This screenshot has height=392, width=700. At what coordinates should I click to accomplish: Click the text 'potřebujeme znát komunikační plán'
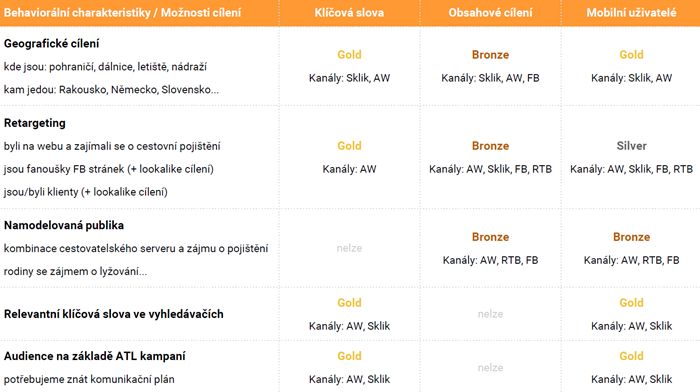coord(89,379)
